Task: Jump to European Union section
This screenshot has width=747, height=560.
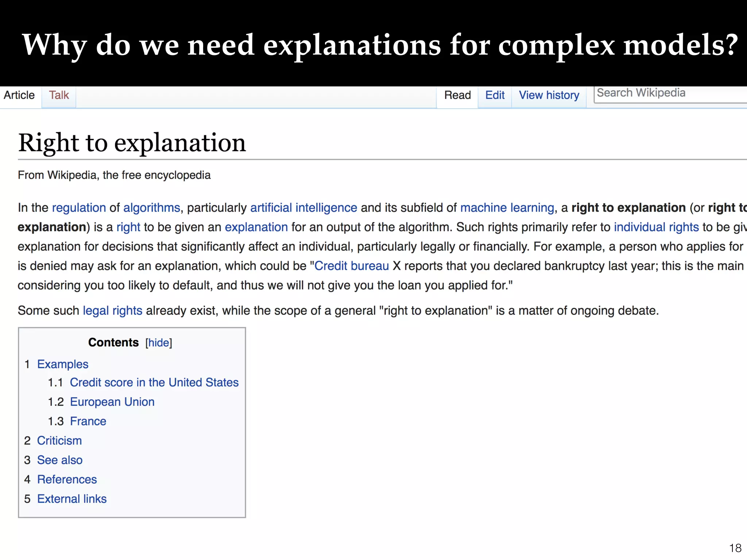Action: (112, 402)
